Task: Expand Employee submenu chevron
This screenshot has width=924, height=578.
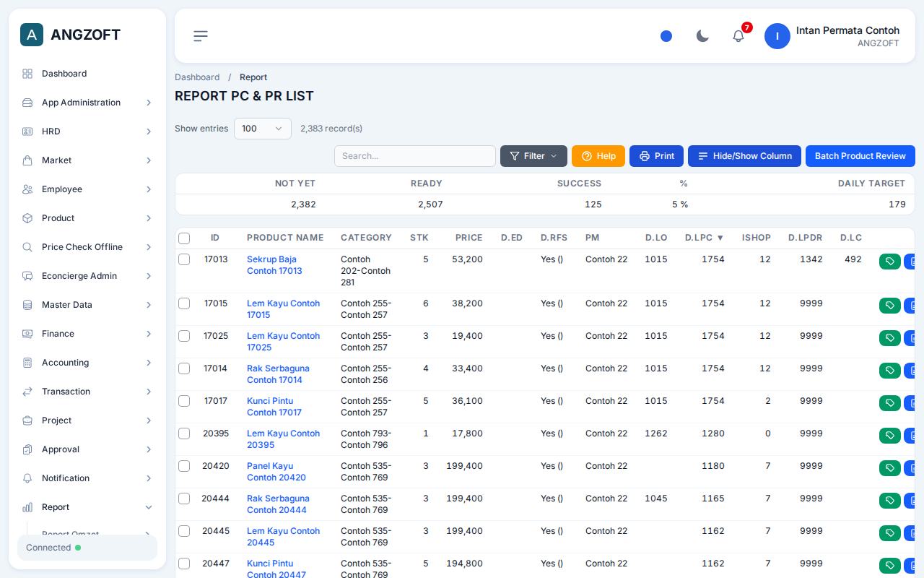Action: point(149,189)
